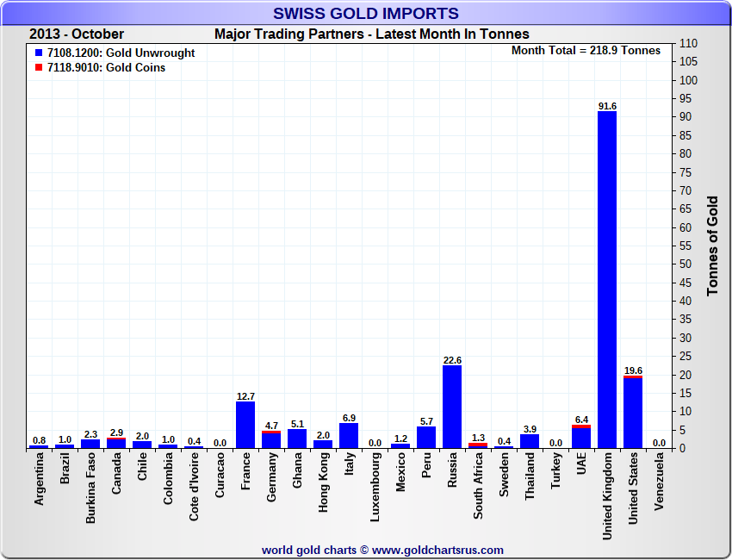Image resolution: width=732 pixels, height=560 pixels.
Task: Click the 7108.1200: Gold Unwrought legend label
Action: 121,53
